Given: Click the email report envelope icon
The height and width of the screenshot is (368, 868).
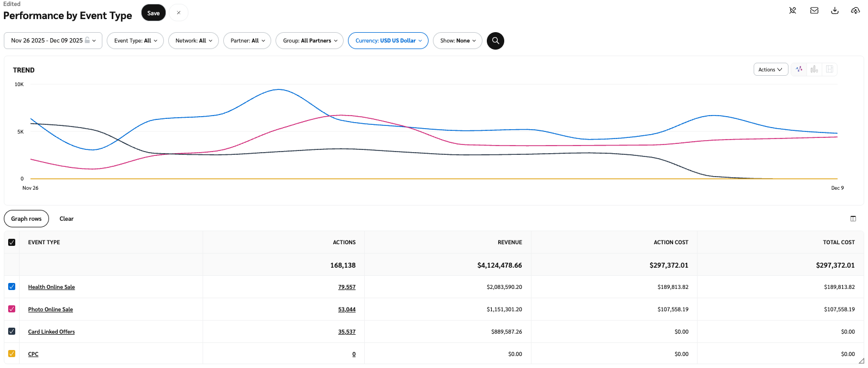Looking at the screenshot, I should tap(814, 10).
